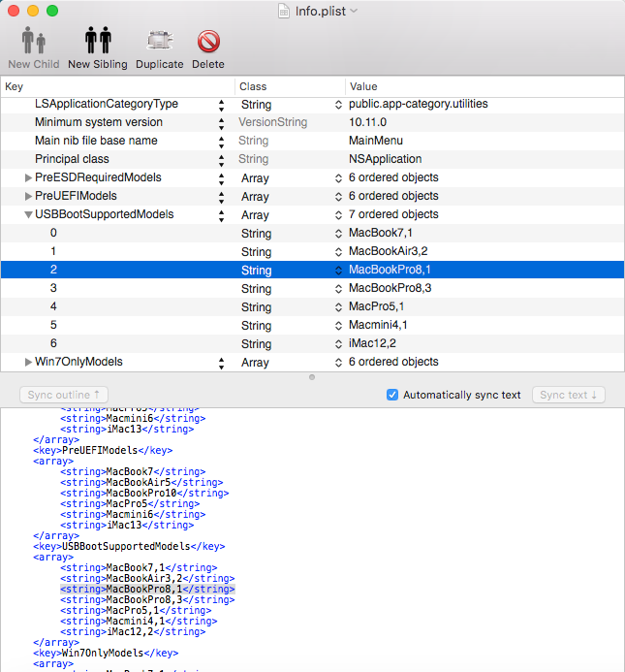Select the MacBook7,1 value in outline
This screenshot has width=625, height=672.
[381, 233]
